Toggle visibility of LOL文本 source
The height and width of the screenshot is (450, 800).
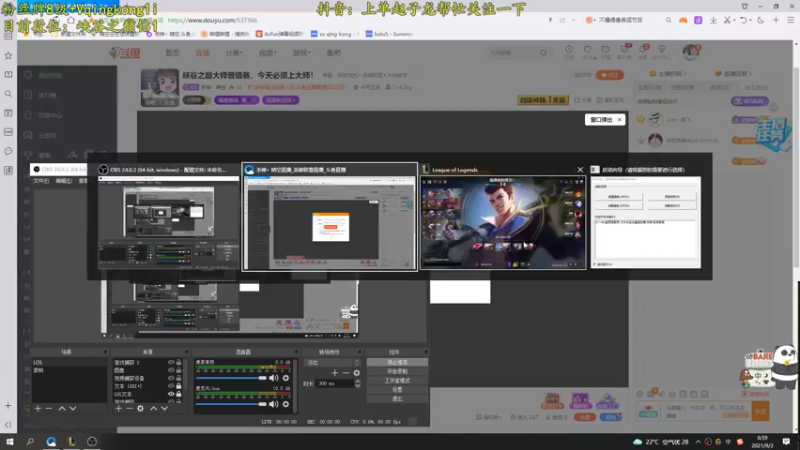(171, 394)
